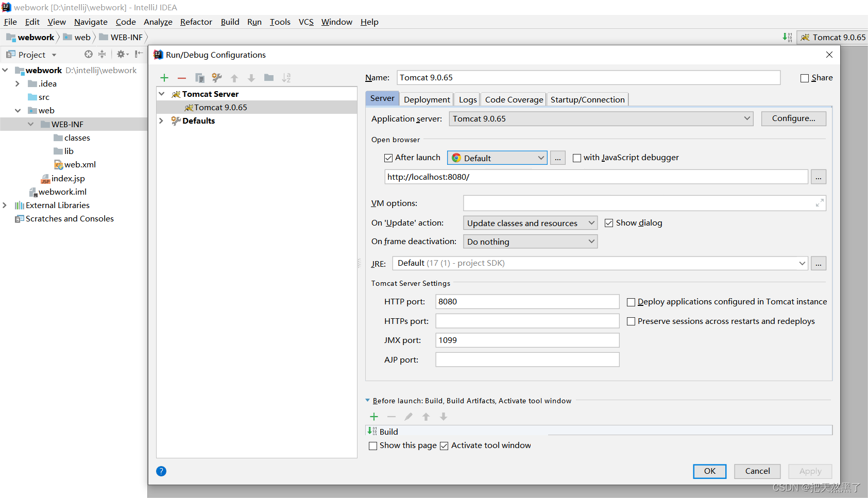868x498 pixels.
Task: Click the HTTP port field
Action: click(x=527, y=302)
